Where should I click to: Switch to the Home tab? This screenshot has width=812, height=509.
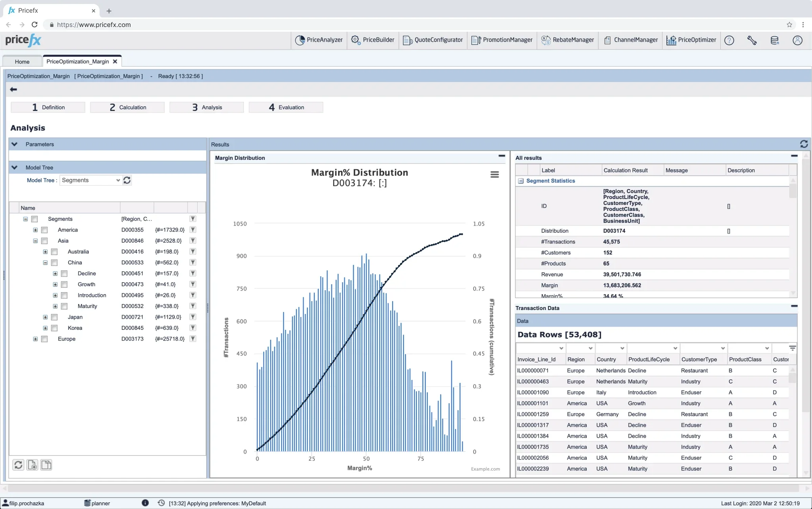click(x=22, y=62)
